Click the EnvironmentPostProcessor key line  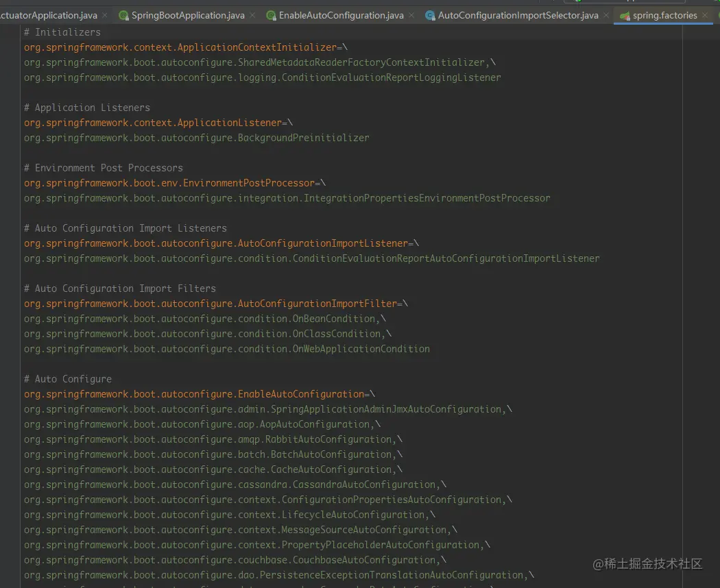[x=175, y=183]
